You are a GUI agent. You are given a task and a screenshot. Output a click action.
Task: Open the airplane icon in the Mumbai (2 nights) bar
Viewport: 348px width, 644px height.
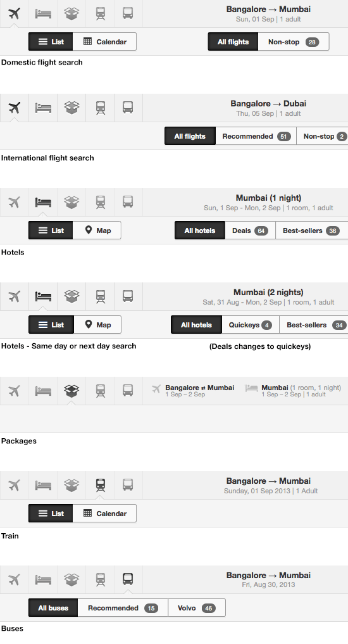pyautogui.click(x=15, y=296)
